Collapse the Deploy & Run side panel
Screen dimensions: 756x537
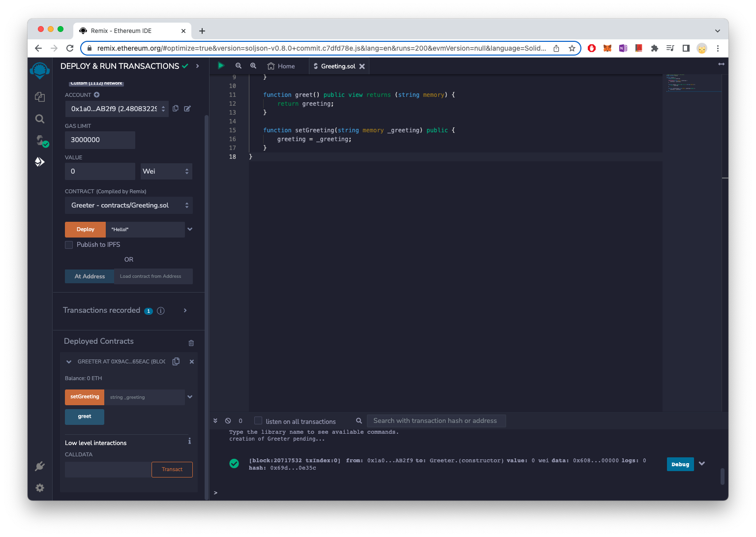(198, 66)
